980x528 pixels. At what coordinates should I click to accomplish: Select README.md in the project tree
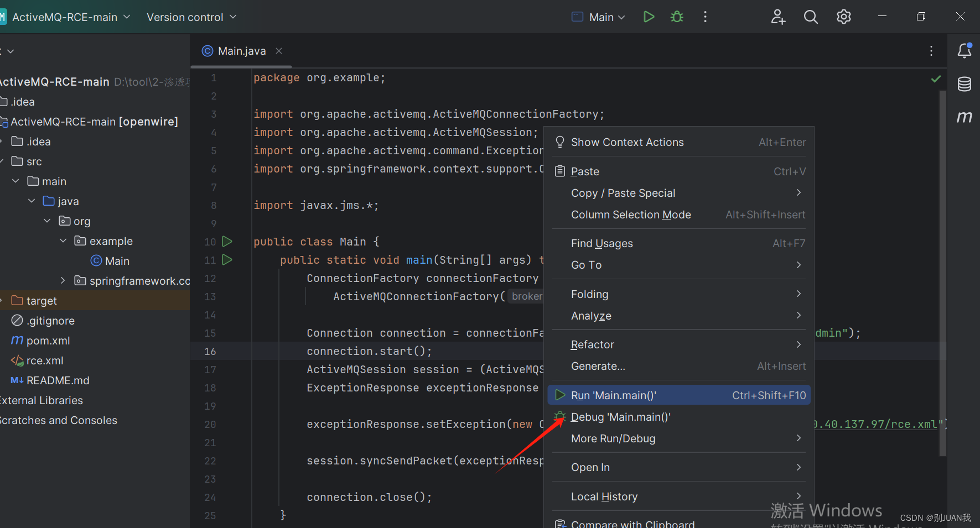coord(50,380)
